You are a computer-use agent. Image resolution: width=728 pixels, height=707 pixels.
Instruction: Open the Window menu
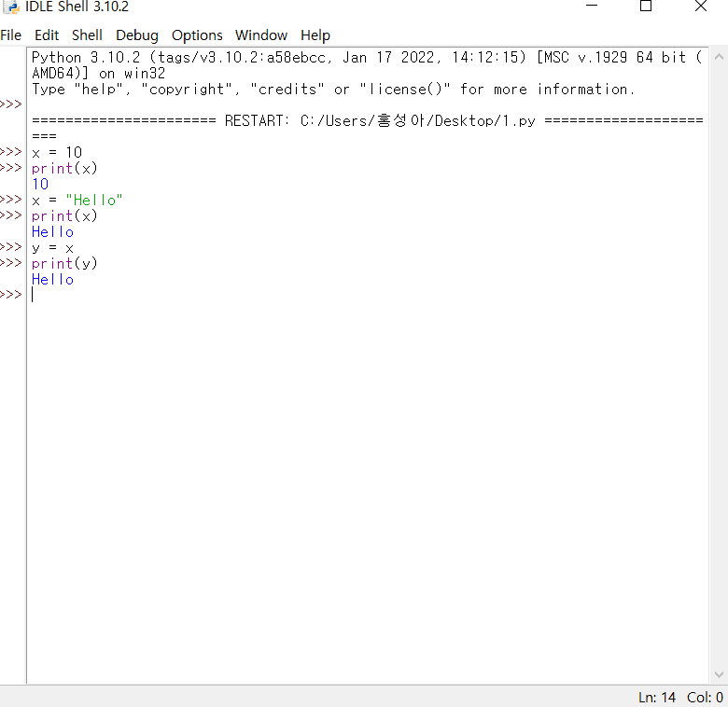click(x=261, y=35)
